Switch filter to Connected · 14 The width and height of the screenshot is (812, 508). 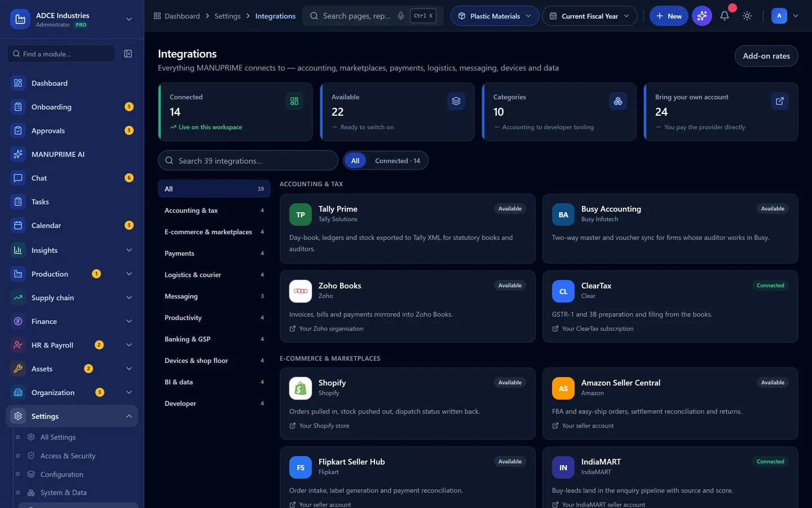pyautogui.click(x=398, y=161)
